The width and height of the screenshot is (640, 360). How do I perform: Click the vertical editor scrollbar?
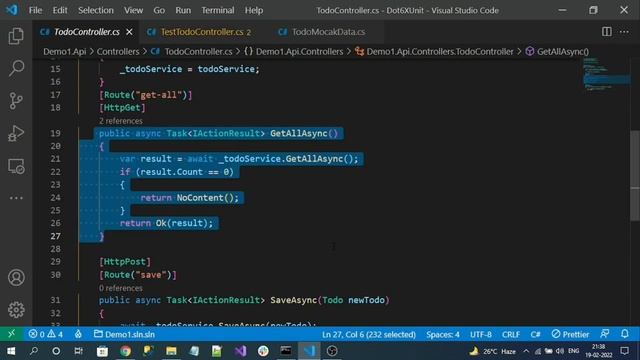tap(635, 176)
